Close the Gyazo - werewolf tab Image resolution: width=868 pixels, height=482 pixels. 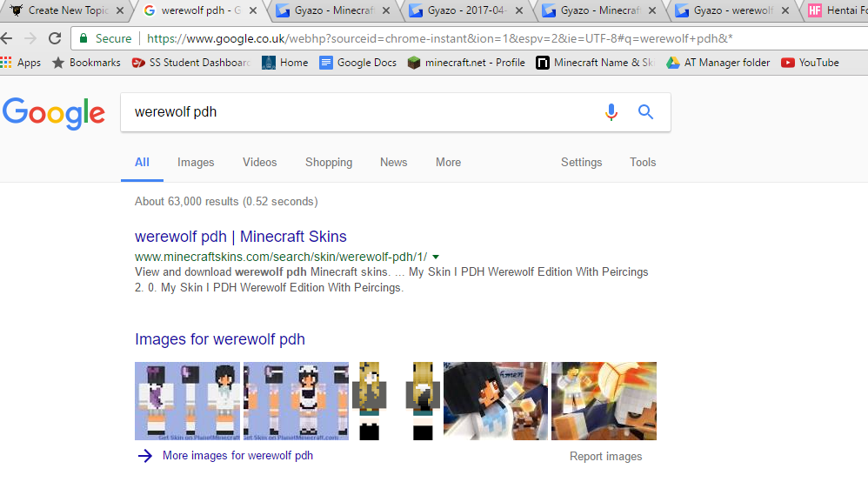785,10
